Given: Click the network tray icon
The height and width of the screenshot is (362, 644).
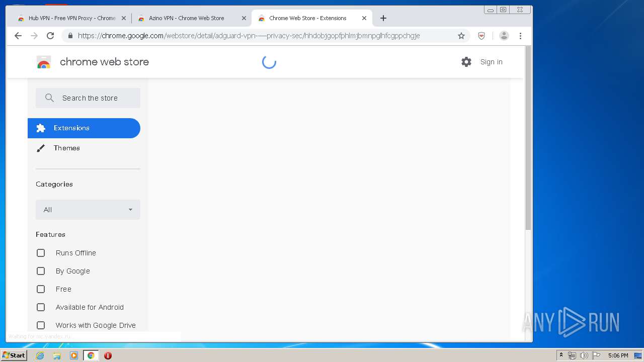Looking at the screenshot, I should (572, 355).
